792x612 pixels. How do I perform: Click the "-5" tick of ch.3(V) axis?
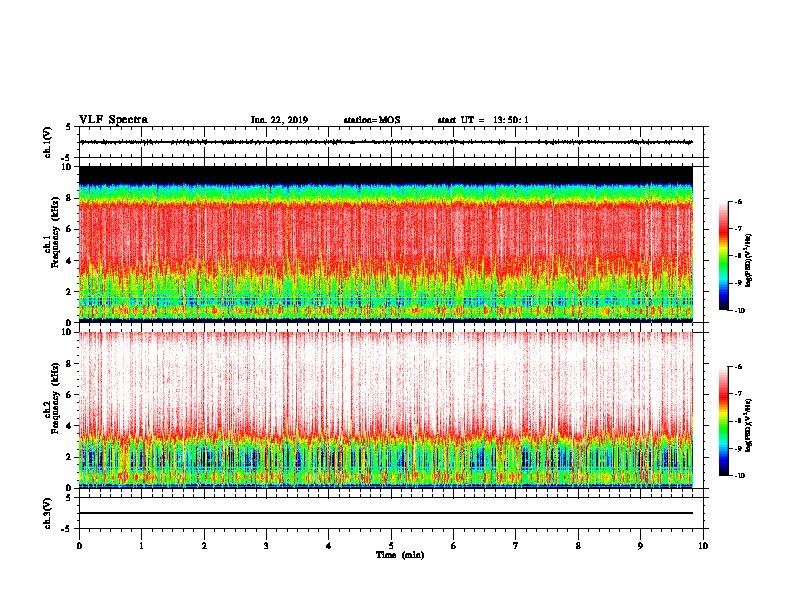[68, 529]
